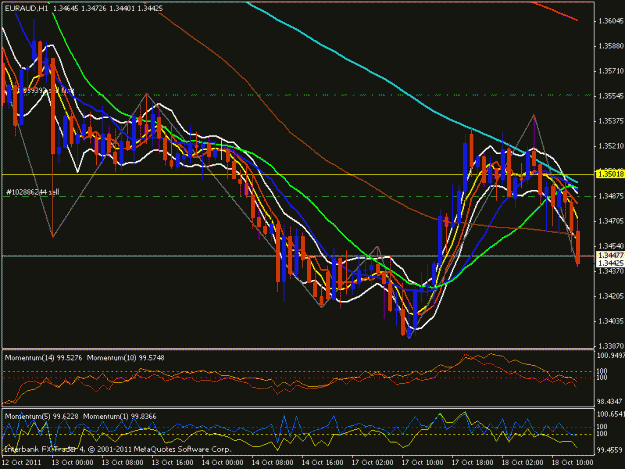Viewport: 625px width, 469px height.
Task: Click the 17 Oct 10:00 time label
Action: tap(423, 463)
